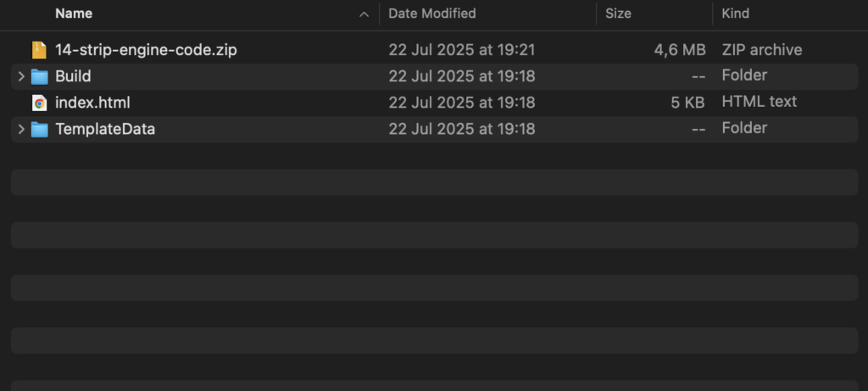Image resolution: width=868 pixels, height=391 pixels.
Task: Click the HTML text kind label
Action: pos(759,102)
